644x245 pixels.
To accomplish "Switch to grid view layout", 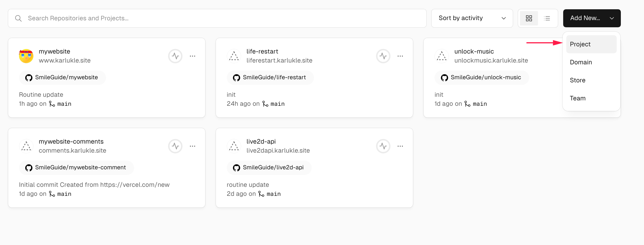I will 529,18.
